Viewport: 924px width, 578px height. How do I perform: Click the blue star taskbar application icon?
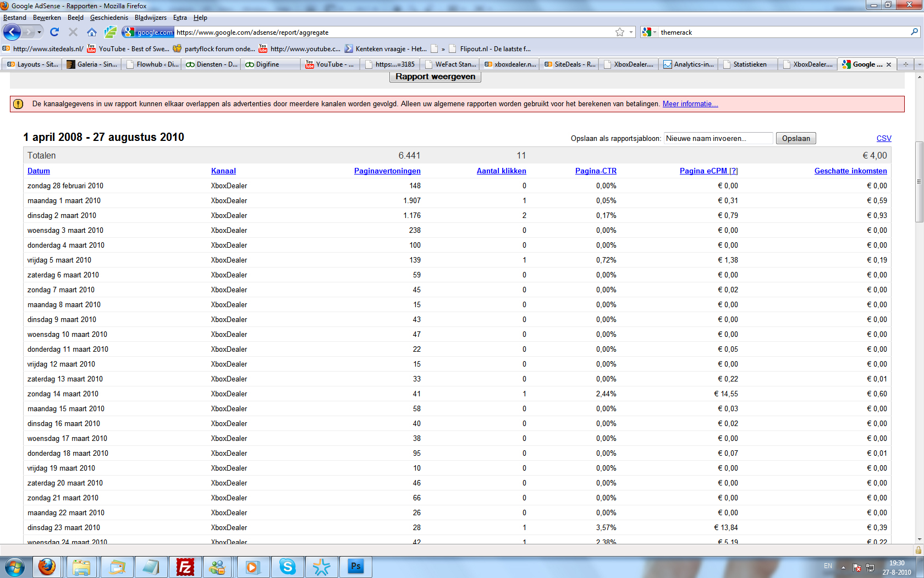click(x=322, y=566)
